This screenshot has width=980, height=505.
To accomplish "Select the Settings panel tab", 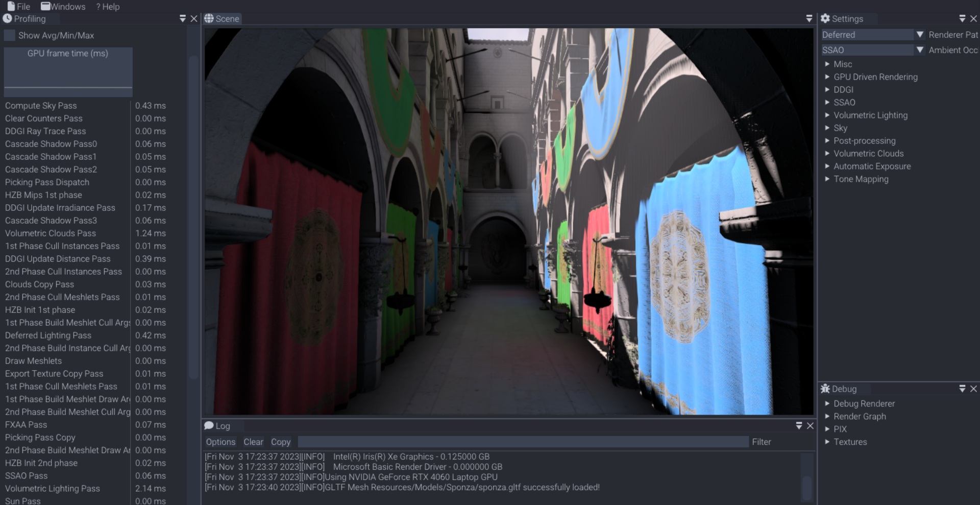I will click(x=847, y=19).
